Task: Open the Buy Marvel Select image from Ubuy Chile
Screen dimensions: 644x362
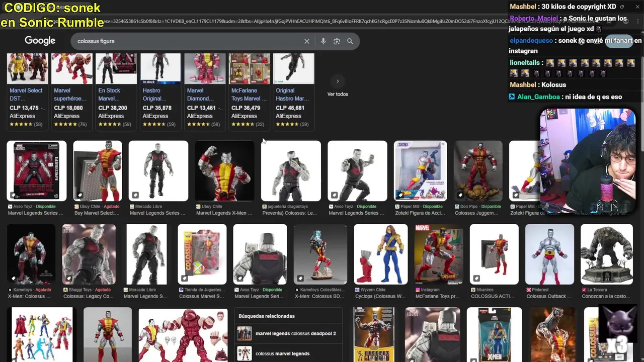Action: coord(98,171)
